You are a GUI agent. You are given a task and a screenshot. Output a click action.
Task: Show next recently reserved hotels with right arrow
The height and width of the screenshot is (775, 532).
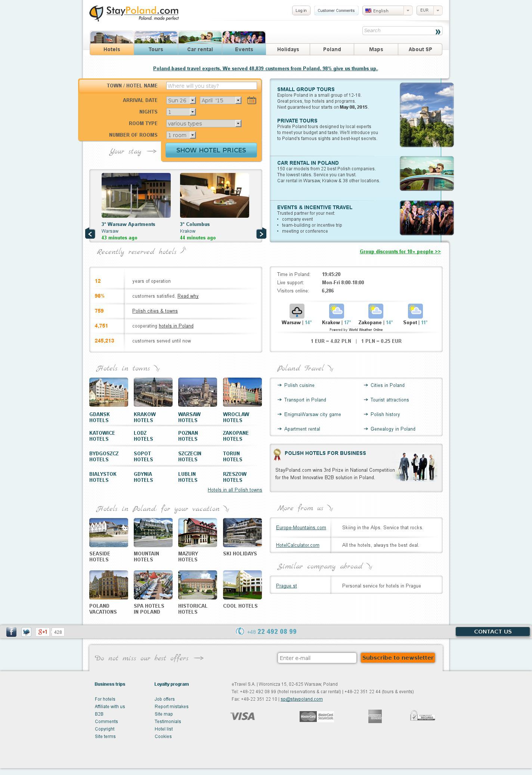click(x=261, y=233)
